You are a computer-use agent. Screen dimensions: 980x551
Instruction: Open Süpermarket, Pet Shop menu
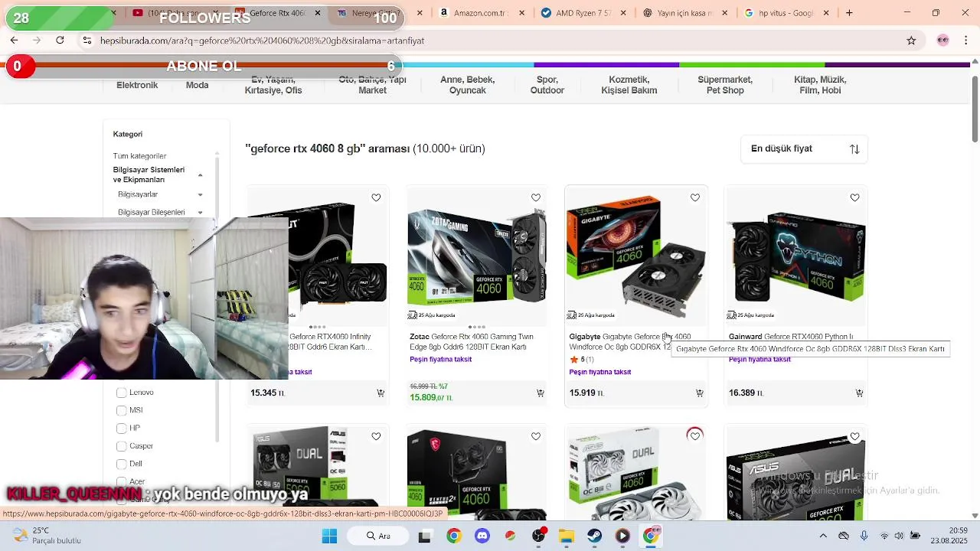pyautogui.click(x=725, y=85)
